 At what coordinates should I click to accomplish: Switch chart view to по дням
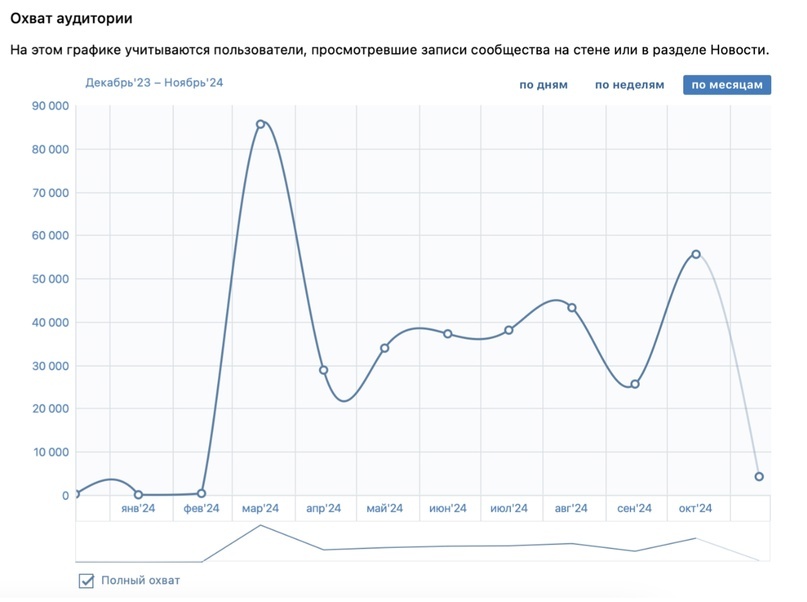pyautogui.click(x=543, y=85)
